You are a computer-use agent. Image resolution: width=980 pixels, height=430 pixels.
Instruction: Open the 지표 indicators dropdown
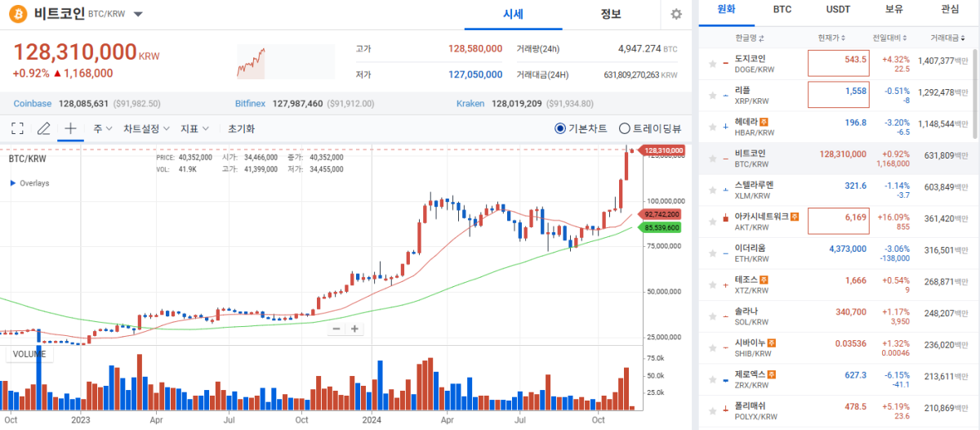[195, 128]
